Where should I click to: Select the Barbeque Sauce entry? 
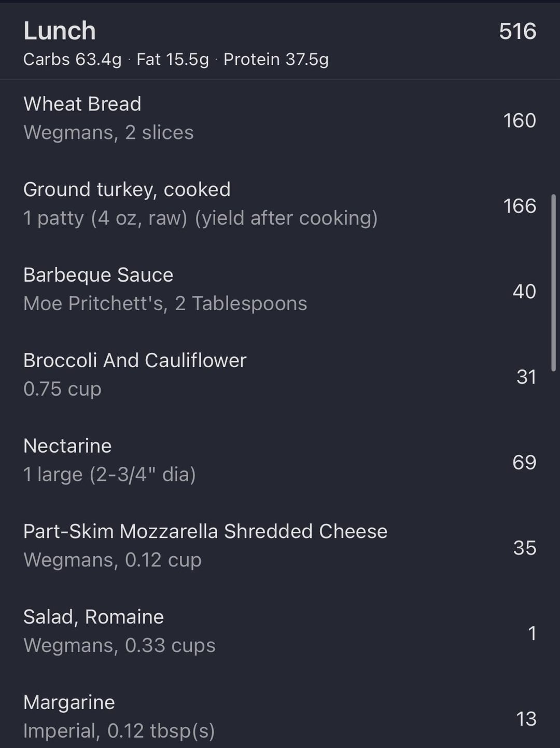[x=98, y=275]
